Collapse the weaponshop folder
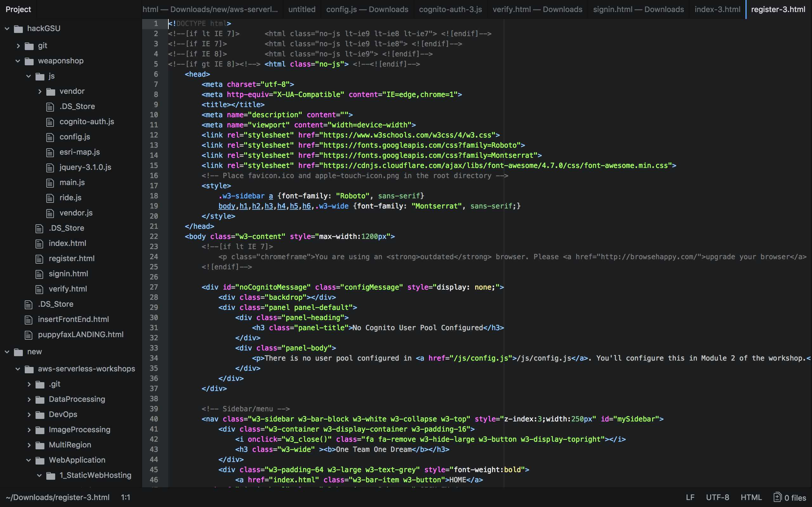 click(x=18, y=61)
